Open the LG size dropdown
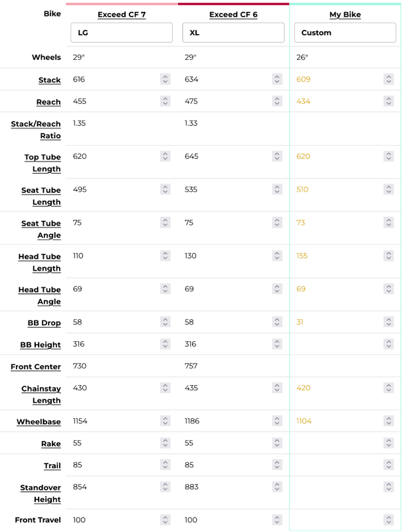404x532 pixels. point(122,33)
